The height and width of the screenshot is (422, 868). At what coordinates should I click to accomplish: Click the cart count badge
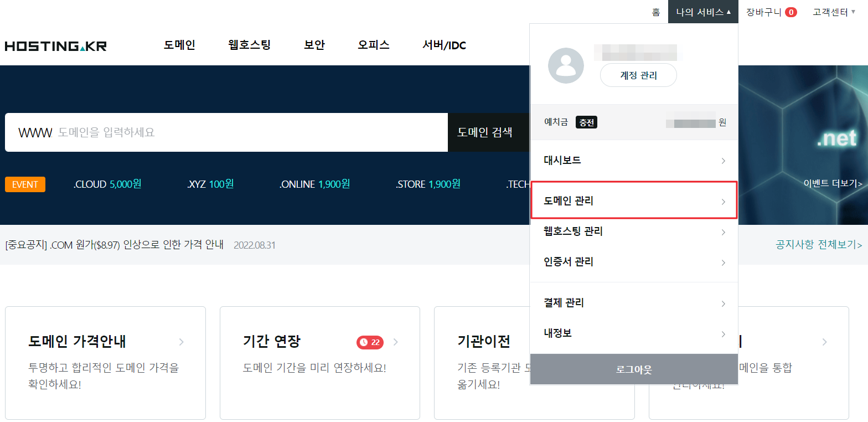(x=791, y=12)
